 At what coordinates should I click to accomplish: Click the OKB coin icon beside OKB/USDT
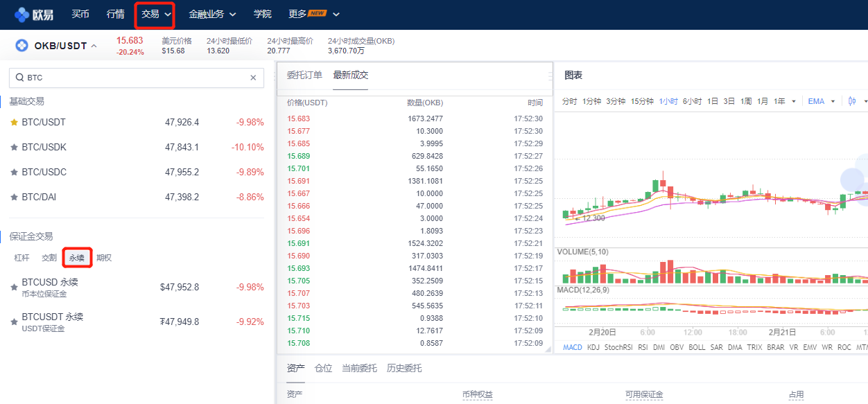(21, 46)
